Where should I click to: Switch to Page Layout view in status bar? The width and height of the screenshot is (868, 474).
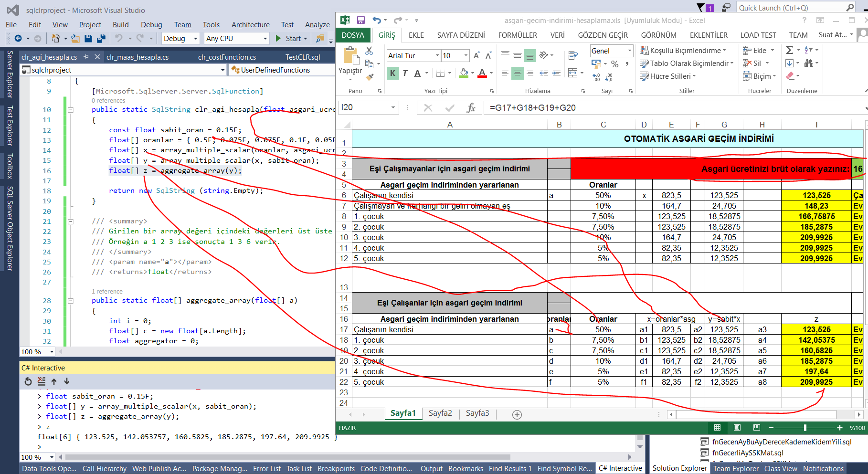737,428
